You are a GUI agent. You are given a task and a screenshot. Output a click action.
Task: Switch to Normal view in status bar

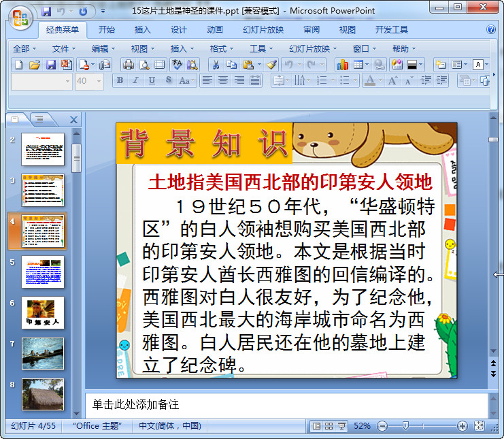click(x=316, y=426)
